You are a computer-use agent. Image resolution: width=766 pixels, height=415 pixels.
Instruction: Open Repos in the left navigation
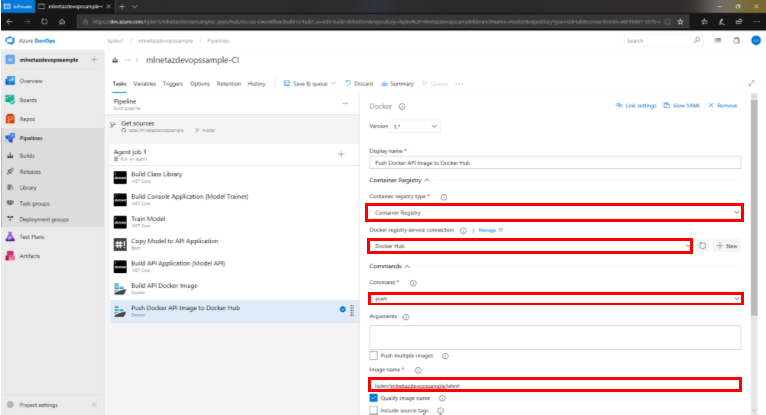click(29, 118)
